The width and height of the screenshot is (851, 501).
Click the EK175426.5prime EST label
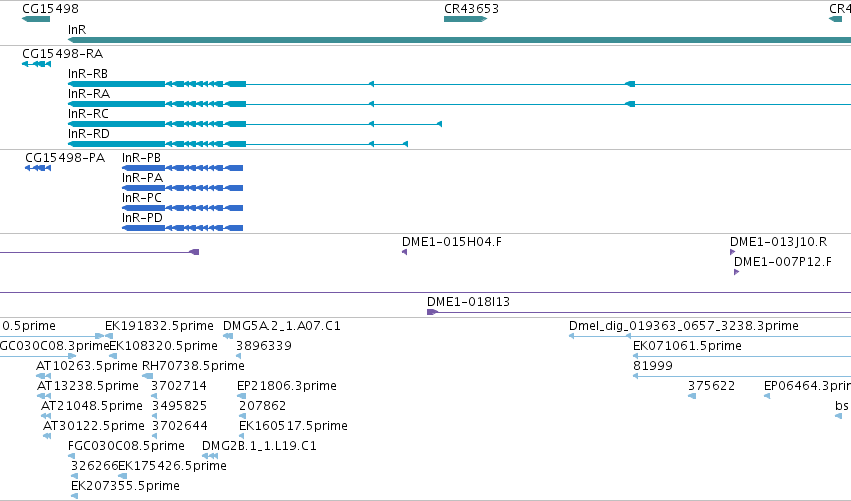[x=173, y=466]
